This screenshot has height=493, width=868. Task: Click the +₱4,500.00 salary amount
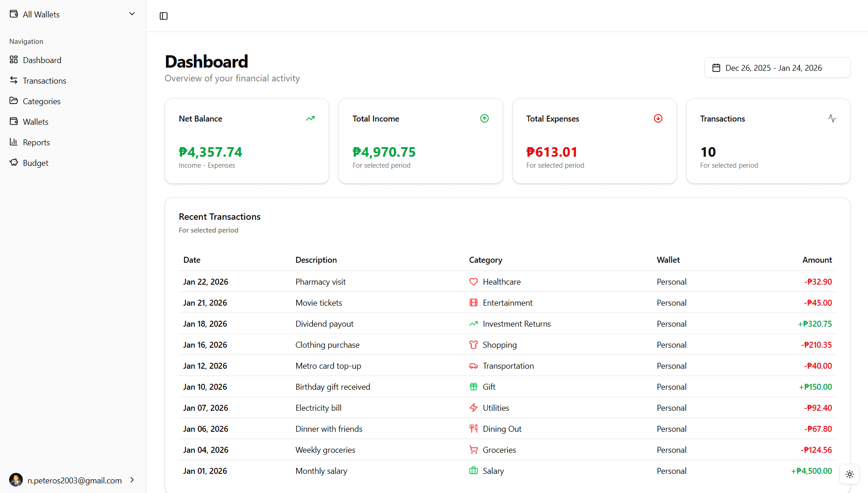coord(811,471)
